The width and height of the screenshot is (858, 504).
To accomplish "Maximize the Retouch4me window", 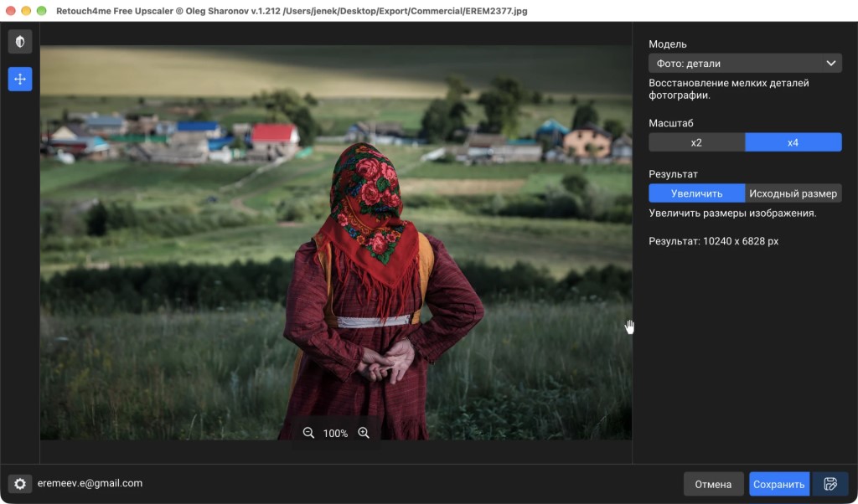I will [x=41, y=11].
